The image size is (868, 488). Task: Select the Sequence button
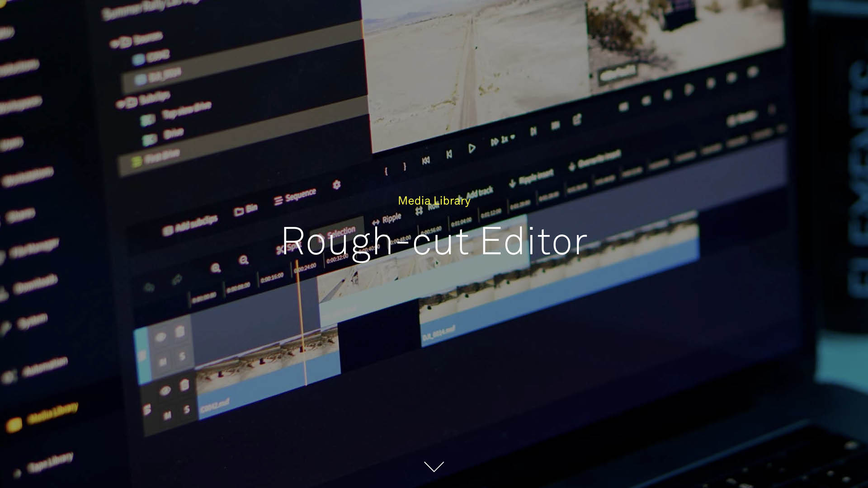click(295, 197)
